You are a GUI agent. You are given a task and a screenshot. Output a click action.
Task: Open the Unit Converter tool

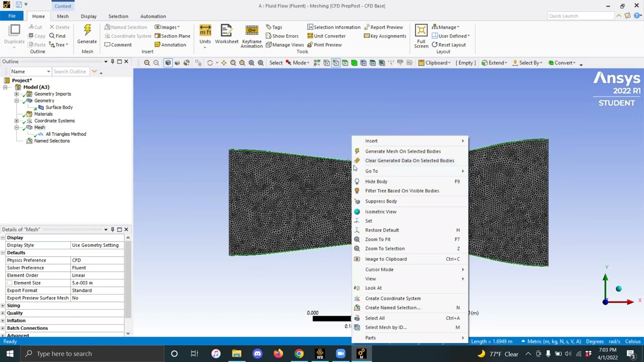326,36
